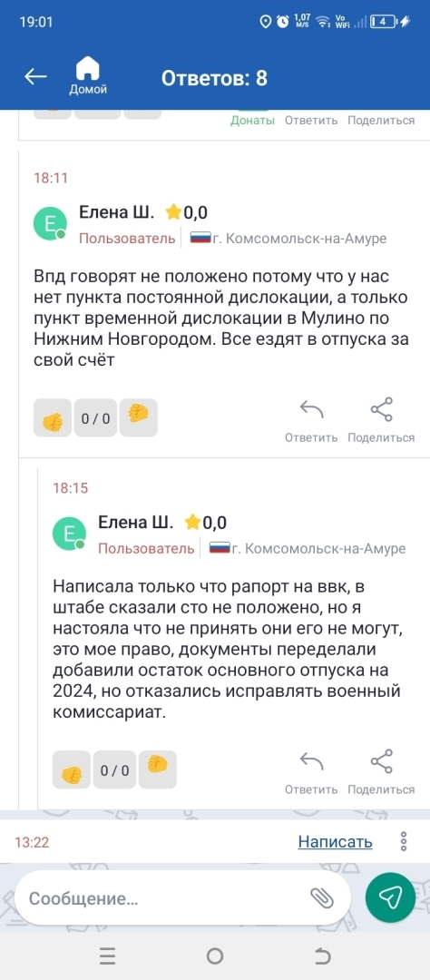Open the Домой home icon
430x980 pixels.
point(87,75)
